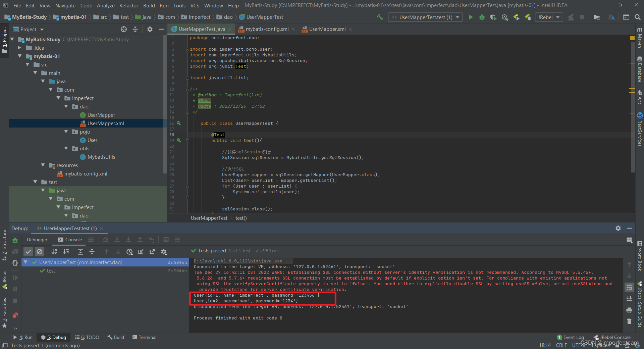Sort test results by duration
Screen dimensions: 644x349
[66, 252]
